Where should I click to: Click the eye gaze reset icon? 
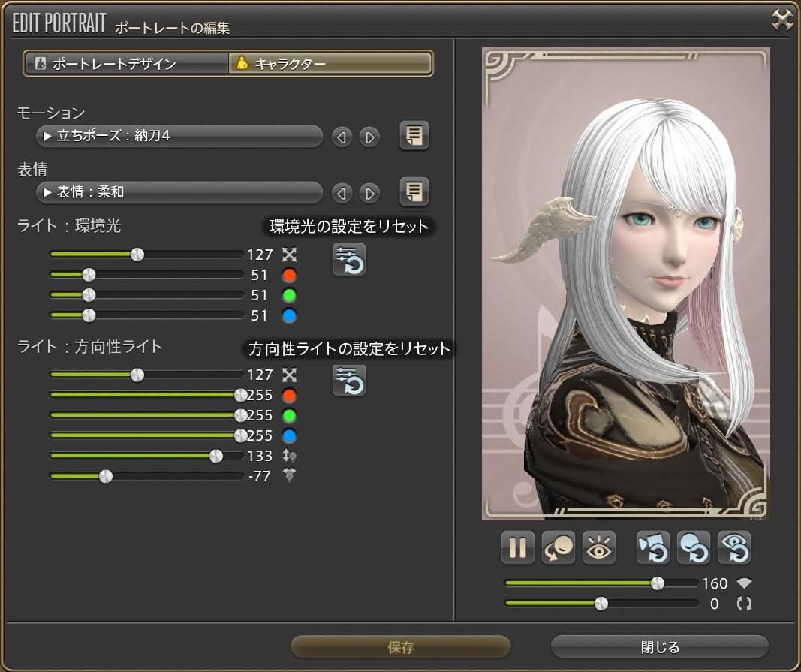point(733,547)
